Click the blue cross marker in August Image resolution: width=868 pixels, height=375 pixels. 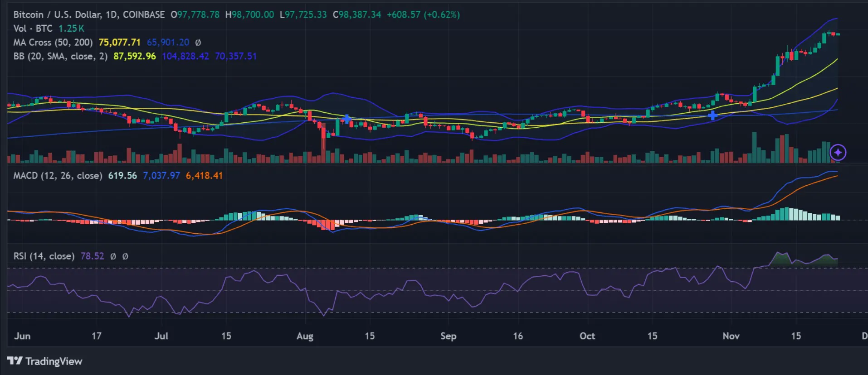(x=346, y=119)
